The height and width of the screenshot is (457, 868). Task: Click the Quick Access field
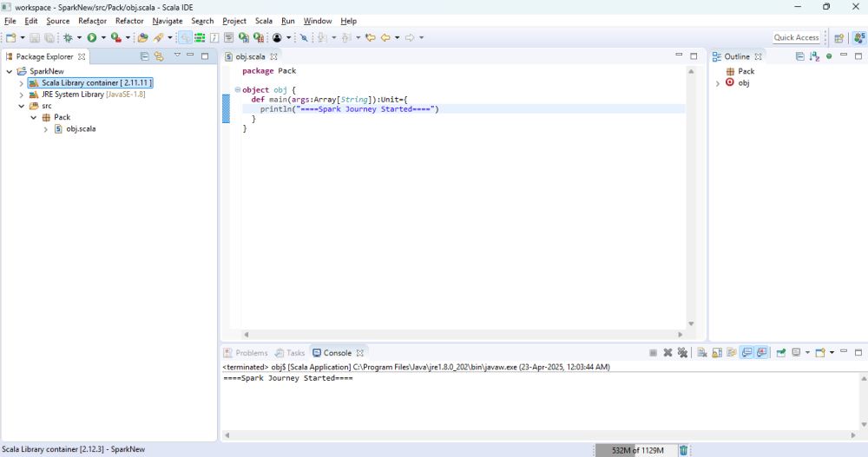(796, 37)
